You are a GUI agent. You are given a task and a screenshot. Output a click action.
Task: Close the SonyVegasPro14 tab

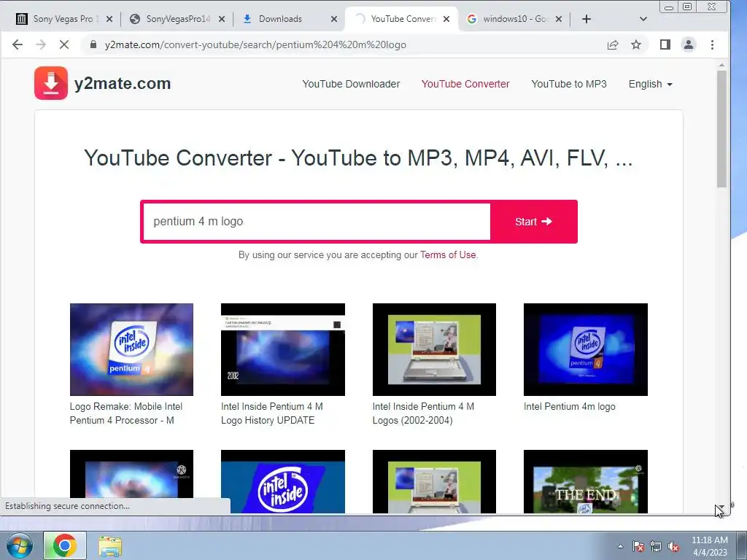coord(222,19)
